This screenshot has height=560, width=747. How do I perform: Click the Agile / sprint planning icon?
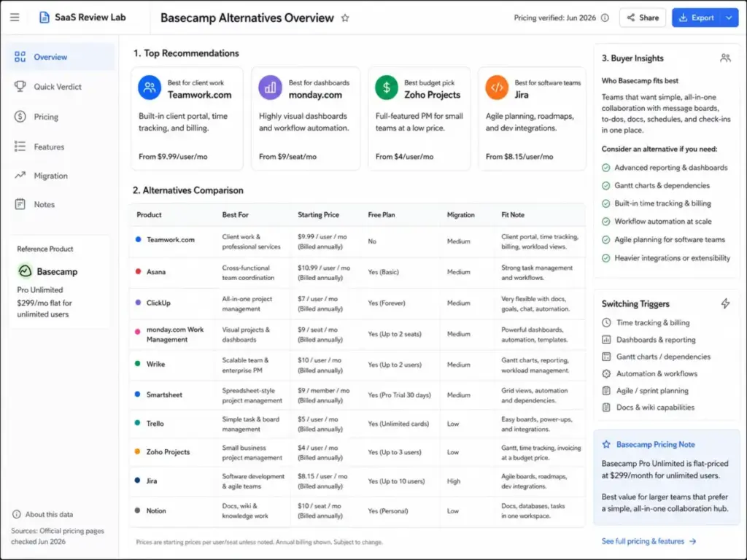[606, 391]
